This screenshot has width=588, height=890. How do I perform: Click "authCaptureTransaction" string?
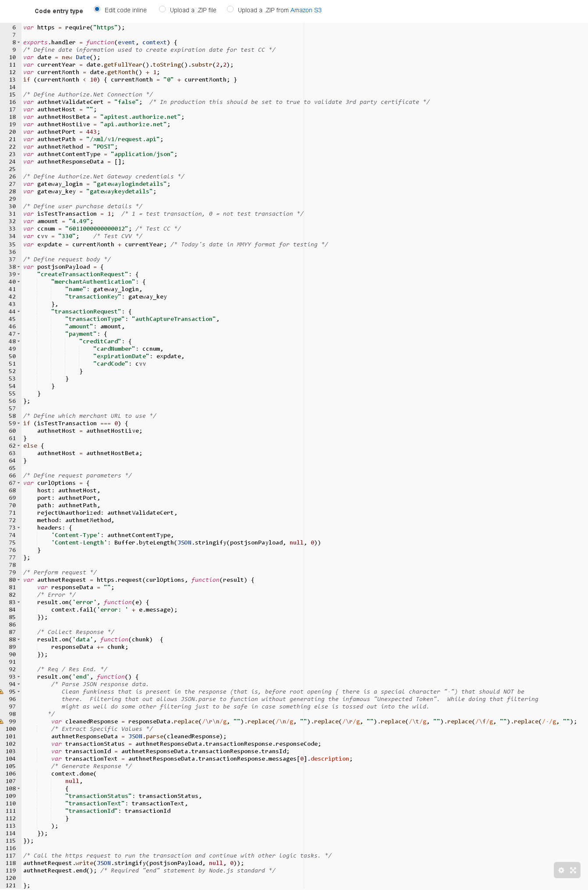[x=174, y=319]
